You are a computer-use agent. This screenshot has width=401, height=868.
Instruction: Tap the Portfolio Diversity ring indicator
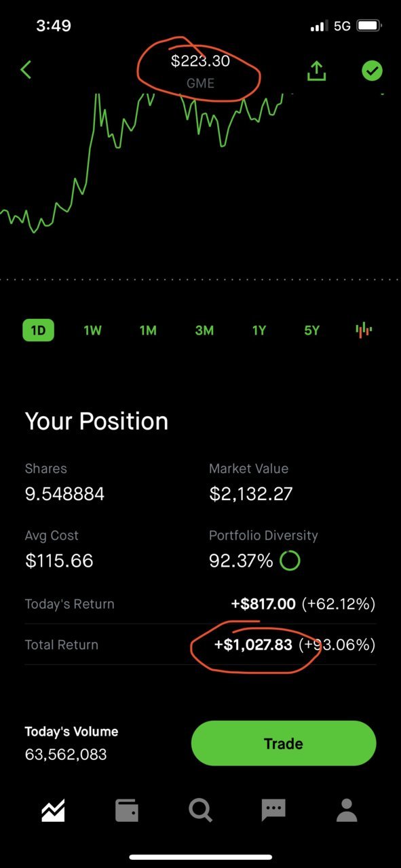click(290, 561)
